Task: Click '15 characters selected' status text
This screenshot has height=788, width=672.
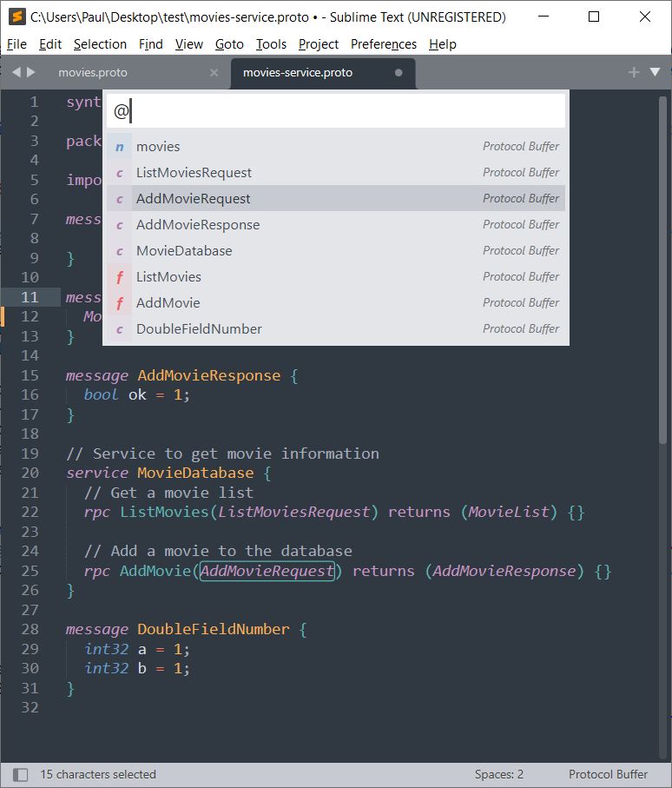Action: point(98,774)
